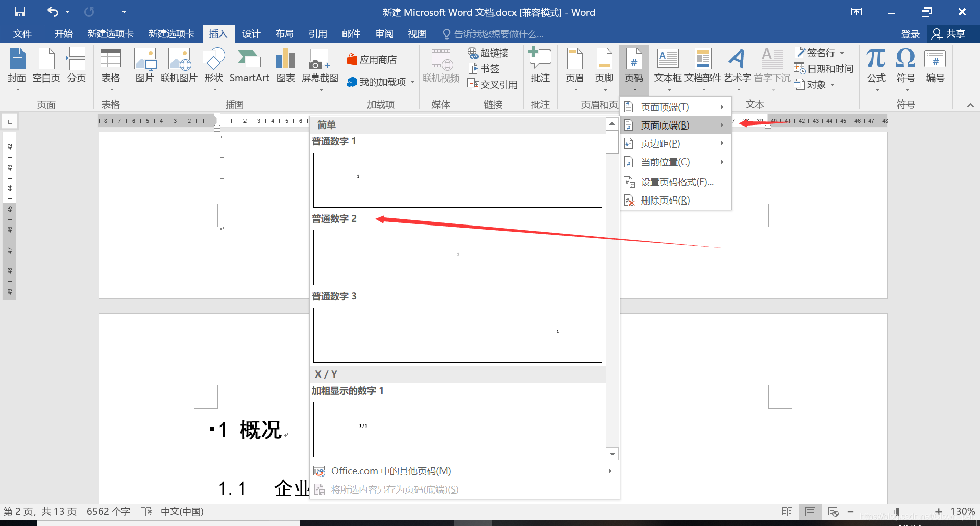The width and height of the screenshot is (980, 526).
Task: Expand My Add-ins (我的加载项) dropdown
Action: pyautogui.click(x=412, y=82)
